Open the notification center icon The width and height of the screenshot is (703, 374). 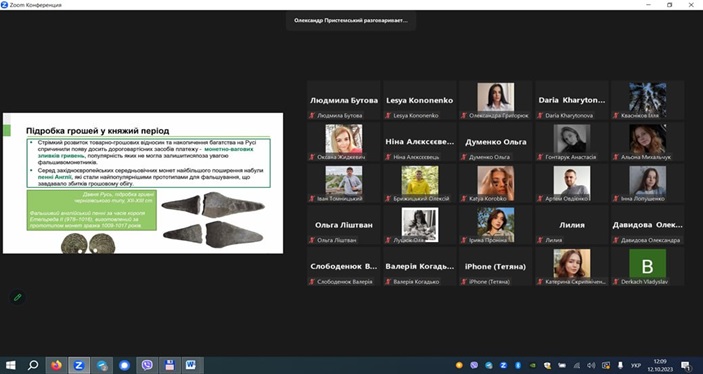(686, 365)
